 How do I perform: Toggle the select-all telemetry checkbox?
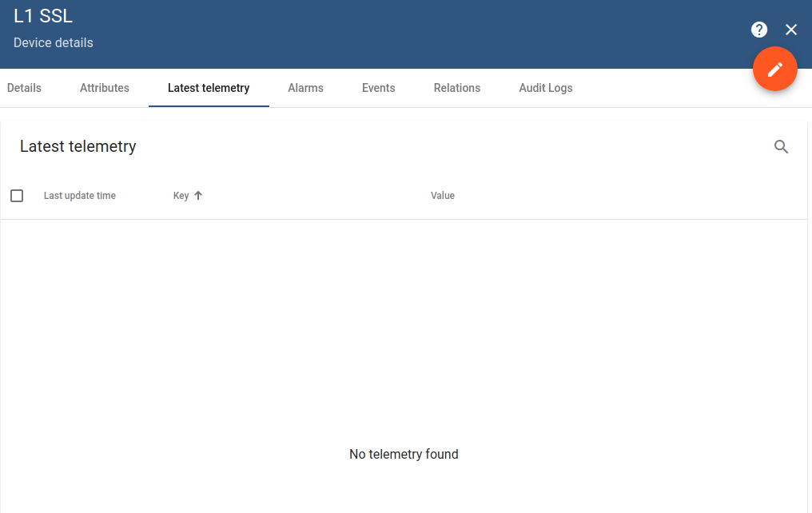(x=17, y=196)
